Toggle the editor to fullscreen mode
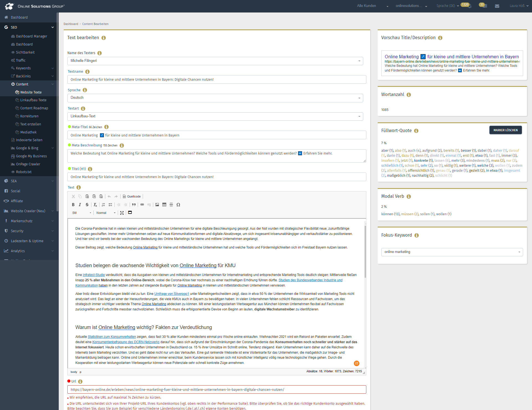This screenshot has height=410, width=532. click(122, 213)
